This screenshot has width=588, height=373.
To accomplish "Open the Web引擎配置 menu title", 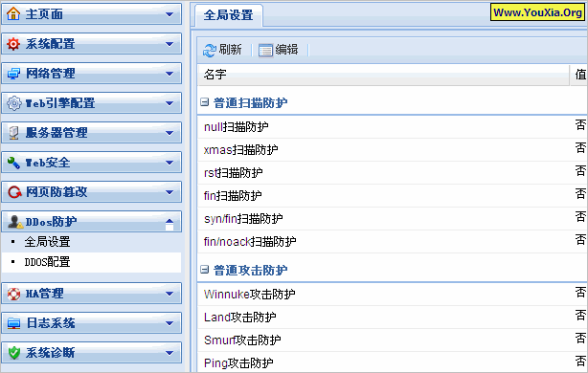I will coord(60,103).
